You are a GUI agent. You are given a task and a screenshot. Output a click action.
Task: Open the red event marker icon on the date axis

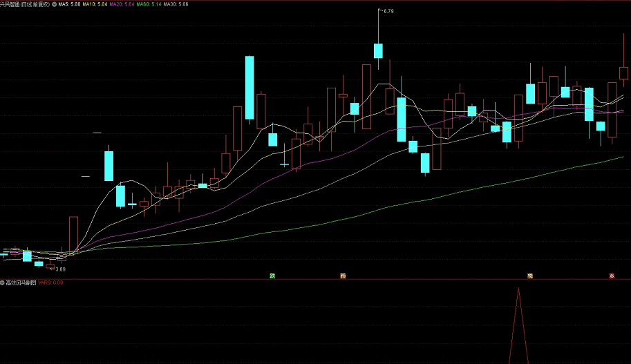click(x=612, y=276)
